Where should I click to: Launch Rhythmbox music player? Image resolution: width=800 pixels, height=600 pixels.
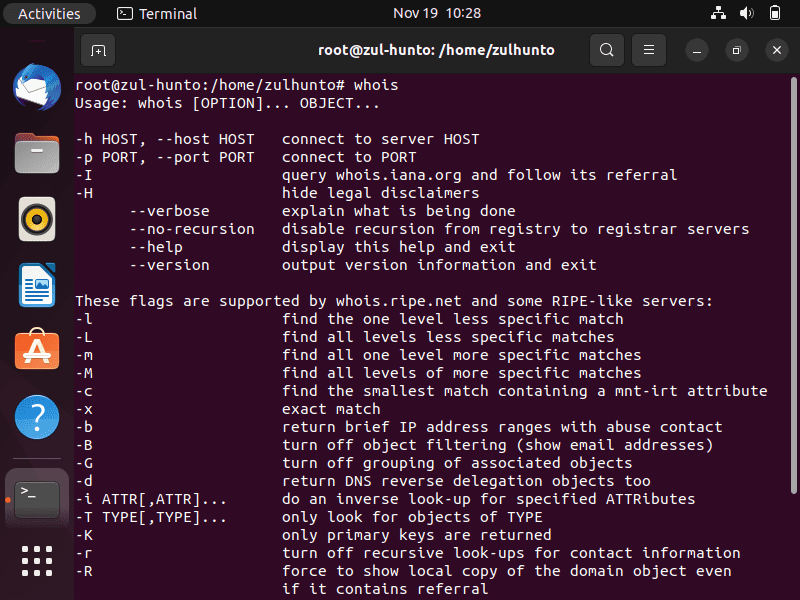coord(37,219)
